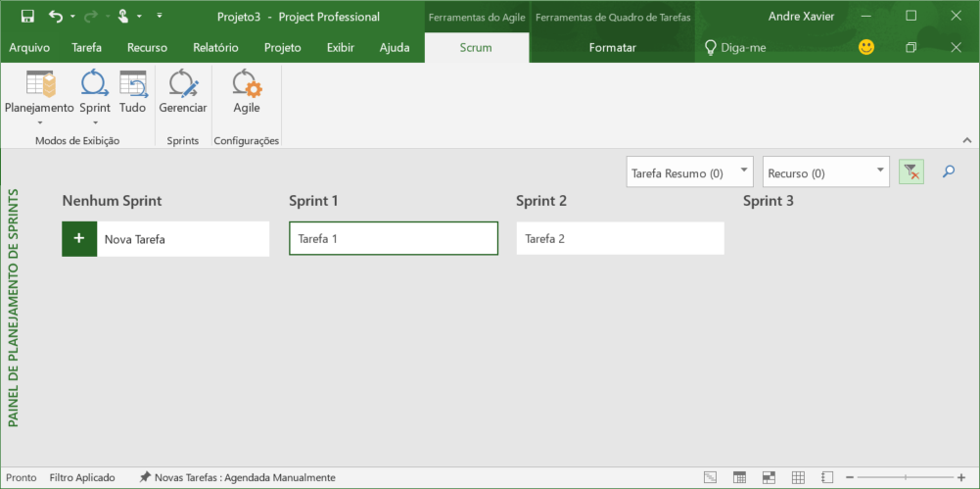
Task: Click the zoom in plus button
Action: pos(961,478)
